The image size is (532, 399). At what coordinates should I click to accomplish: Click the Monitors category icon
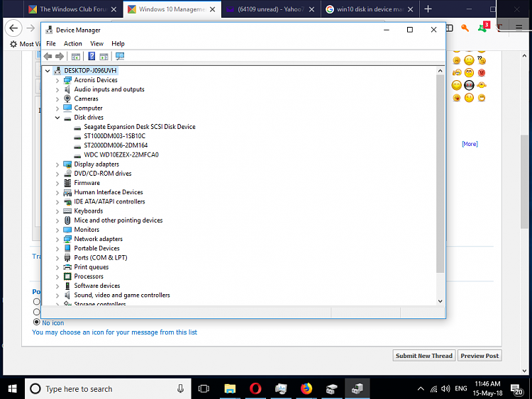(67, 230)
